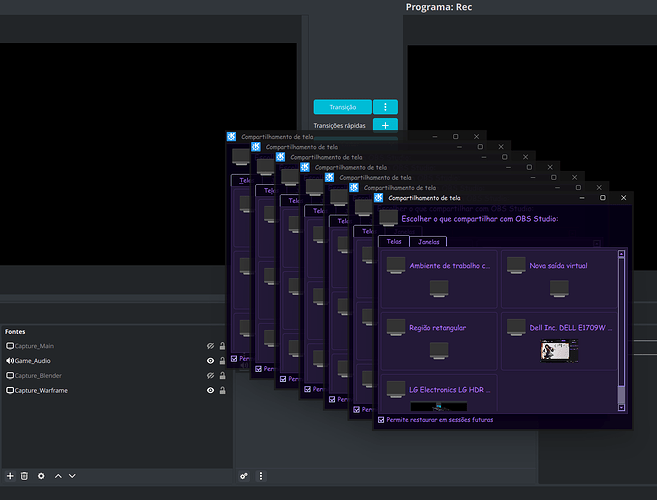
Task: Toggle lock on Capture_Warframe source
Action: point(222,390)
